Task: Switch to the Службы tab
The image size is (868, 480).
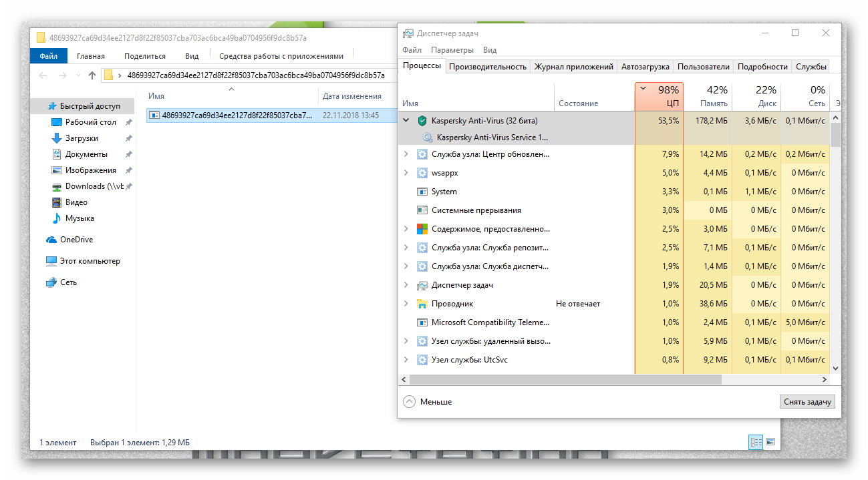Action: click(x=811, y=67)
